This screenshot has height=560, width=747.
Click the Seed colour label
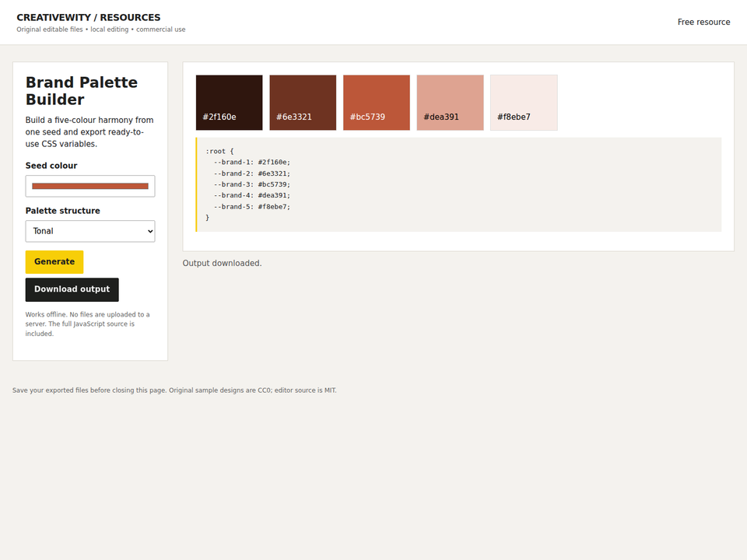tap(51, 166)
